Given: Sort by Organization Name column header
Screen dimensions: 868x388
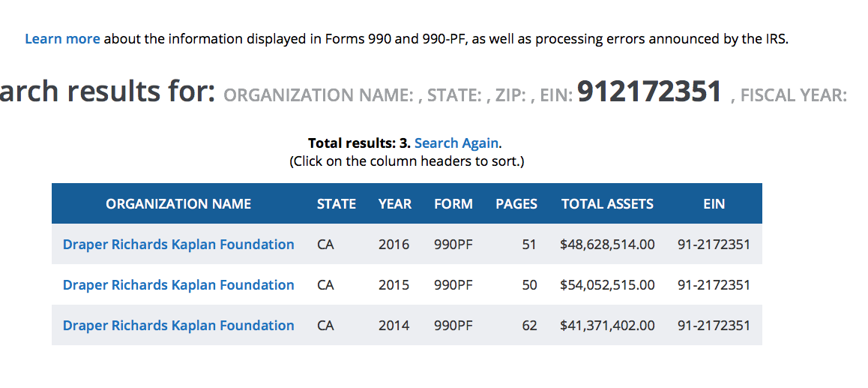Looking at the screenshot, I should 178,204.
